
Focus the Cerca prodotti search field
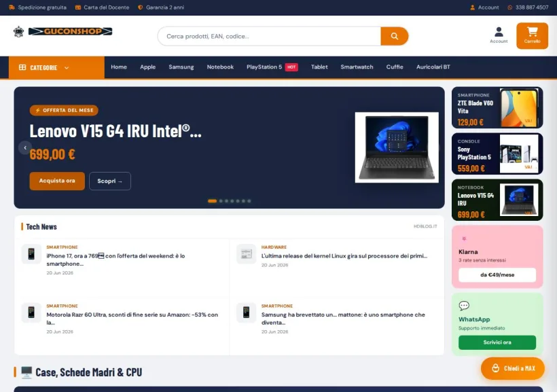point(269,36)
